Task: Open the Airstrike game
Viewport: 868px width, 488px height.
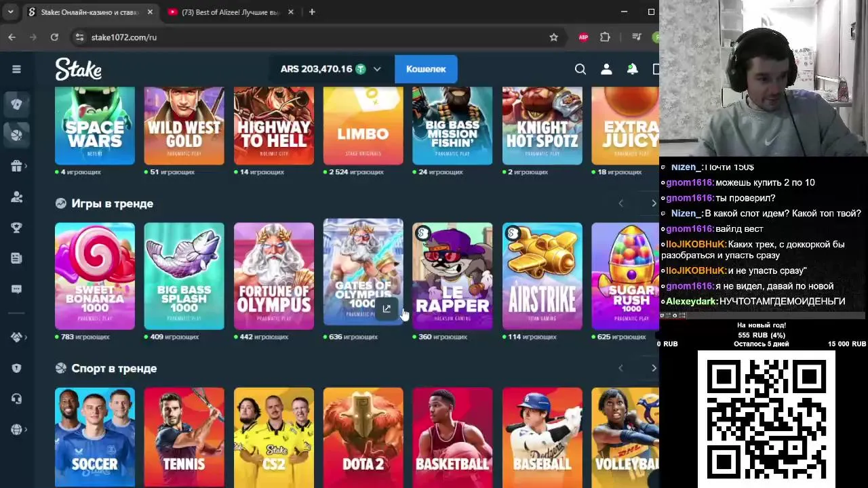Action: (542, 276)
